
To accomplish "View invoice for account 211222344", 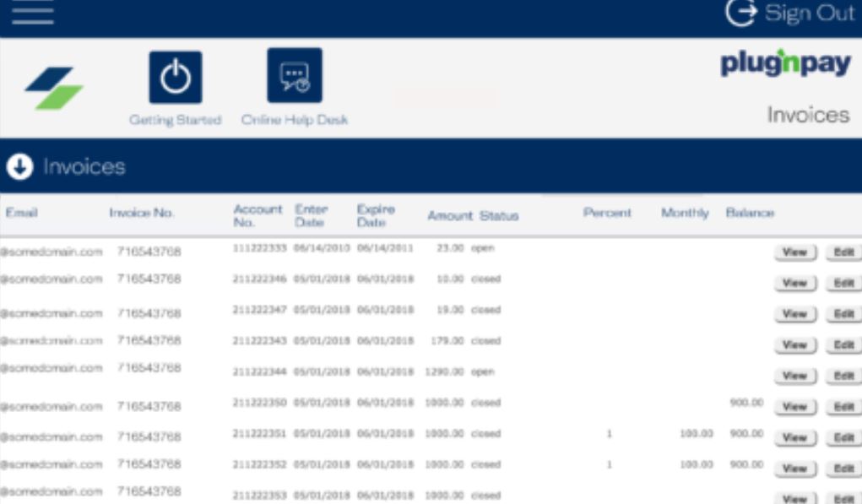I will pos(795,376).
